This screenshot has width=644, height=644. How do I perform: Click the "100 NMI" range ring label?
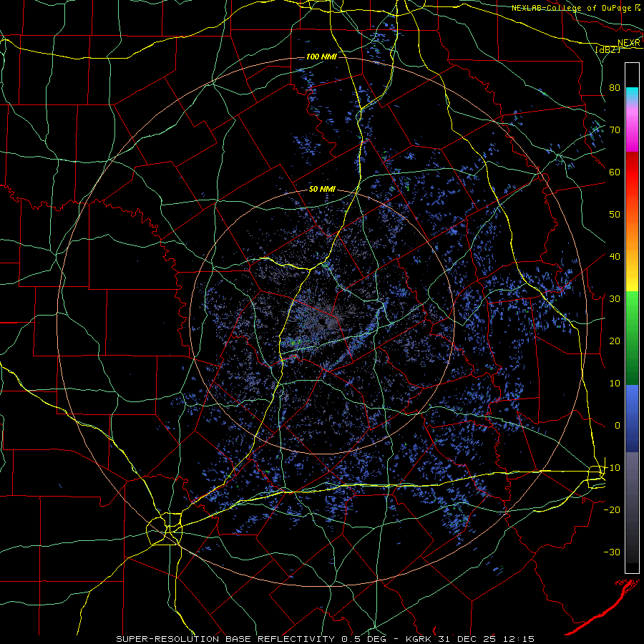[x=321, y=57]
